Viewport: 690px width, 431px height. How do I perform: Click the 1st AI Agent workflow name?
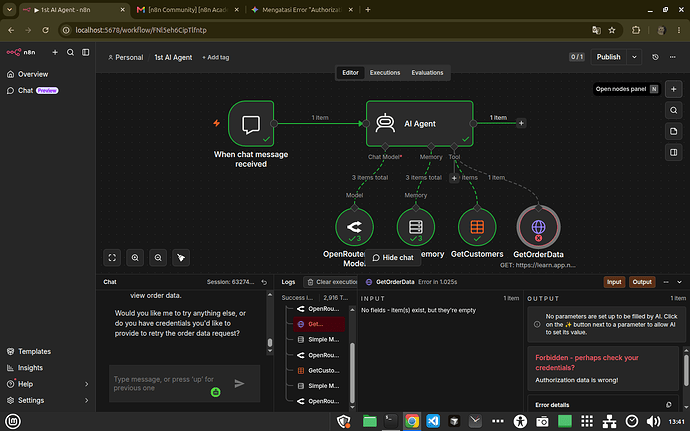coord(173,57)
